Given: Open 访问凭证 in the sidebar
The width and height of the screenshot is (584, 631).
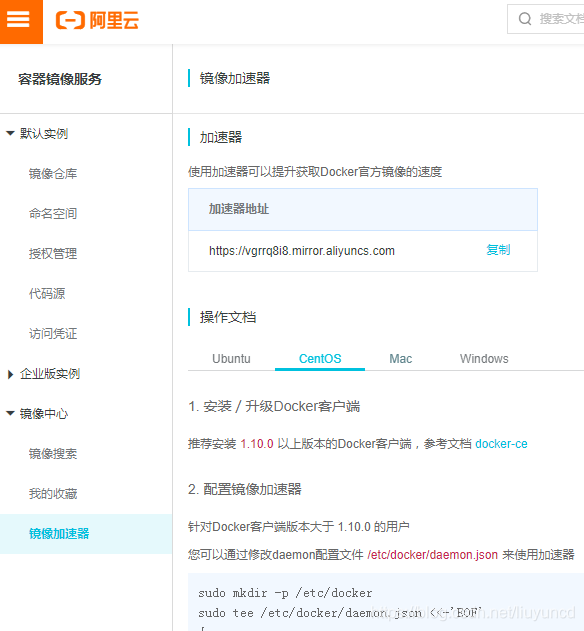Looking at the screenshot, I should [53, 334].
